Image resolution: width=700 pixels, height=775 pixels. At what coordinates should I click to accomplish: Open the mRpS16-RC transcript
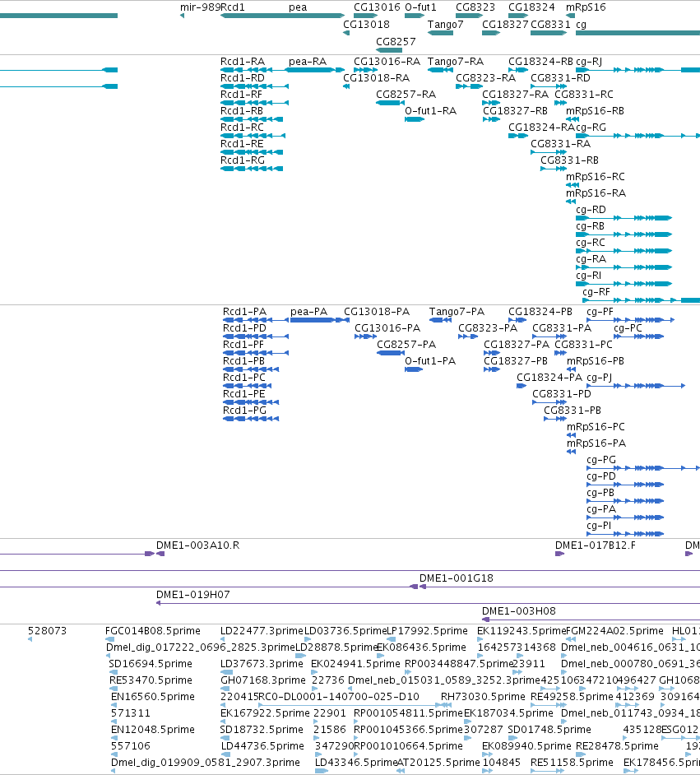[596, 177]
